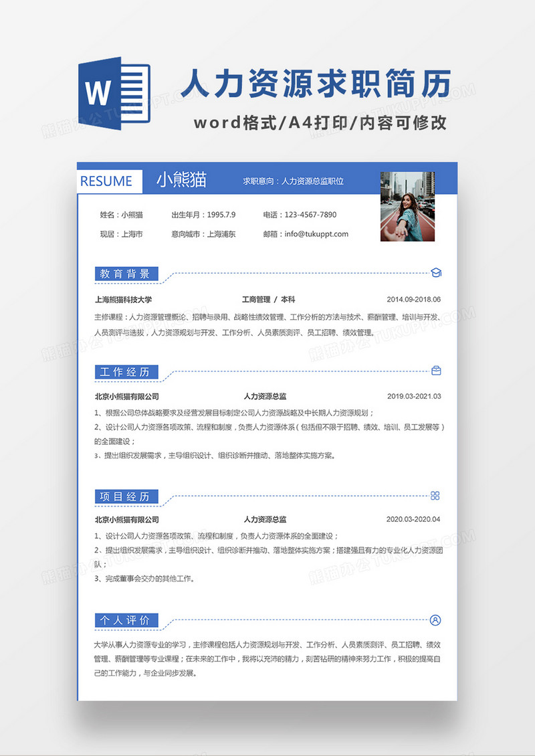Click the person icon beside 个人评价

click(435, 620)
